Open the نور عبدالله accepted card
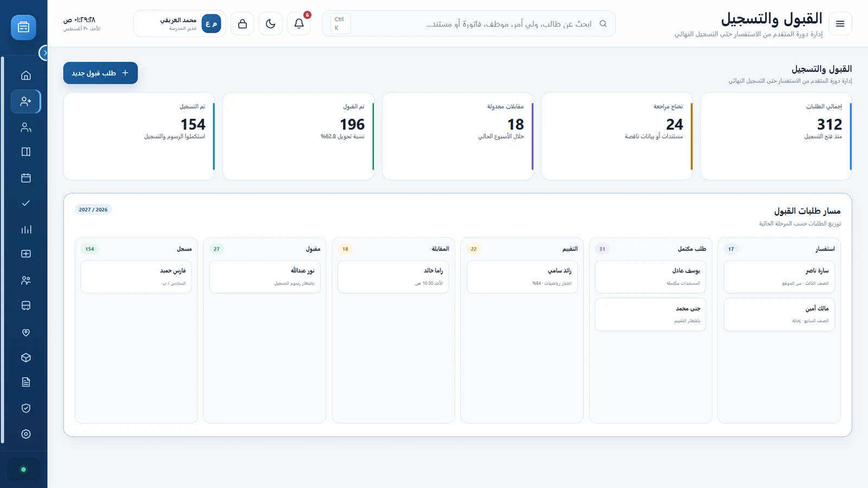This screenshot has height=488, width=868. (x=265, y=277)
